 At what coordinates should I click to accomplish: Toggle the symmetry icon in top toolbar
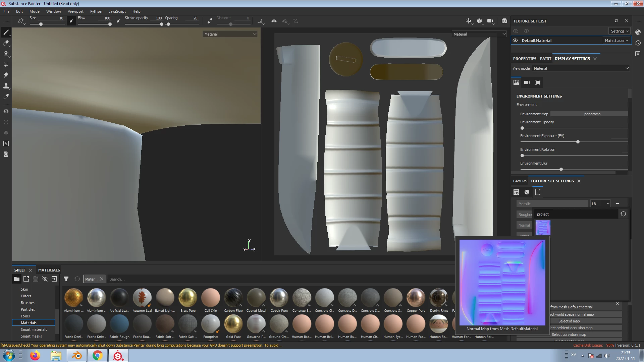274,21
